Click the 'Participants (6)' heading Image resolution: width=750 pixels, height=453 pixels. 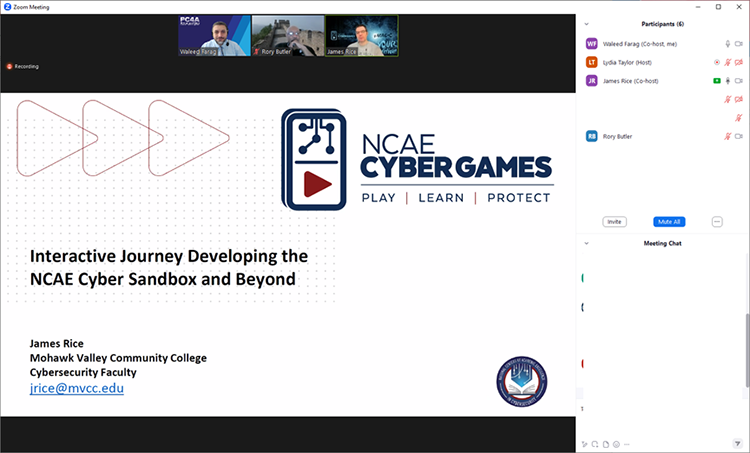pos(662,24)
